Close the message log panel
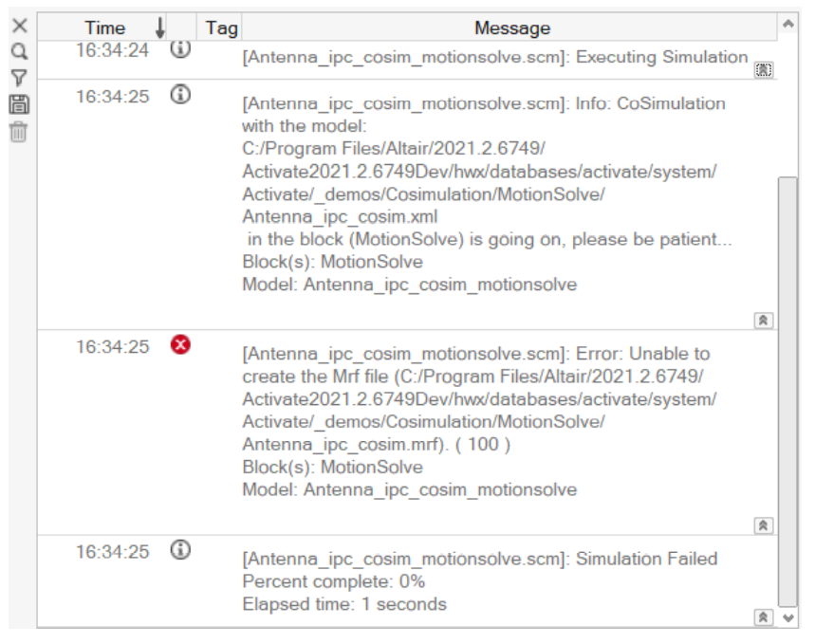 [x=20, y=26]
